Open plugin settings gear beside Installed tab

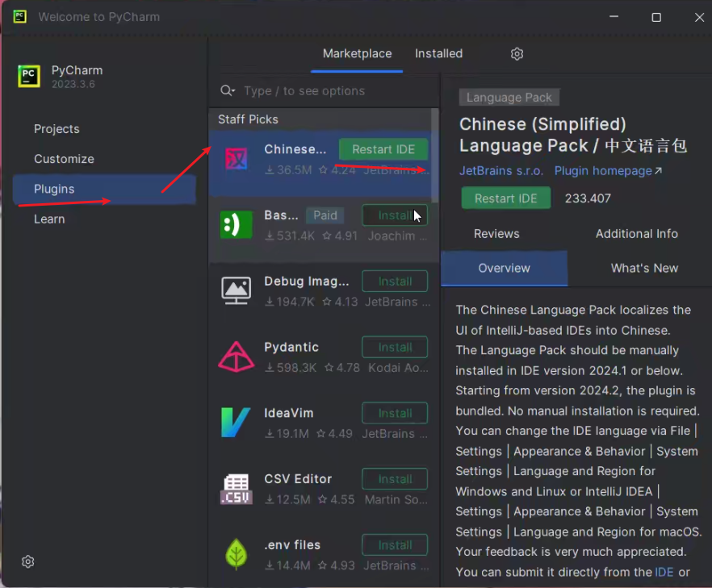coord(517,54)
